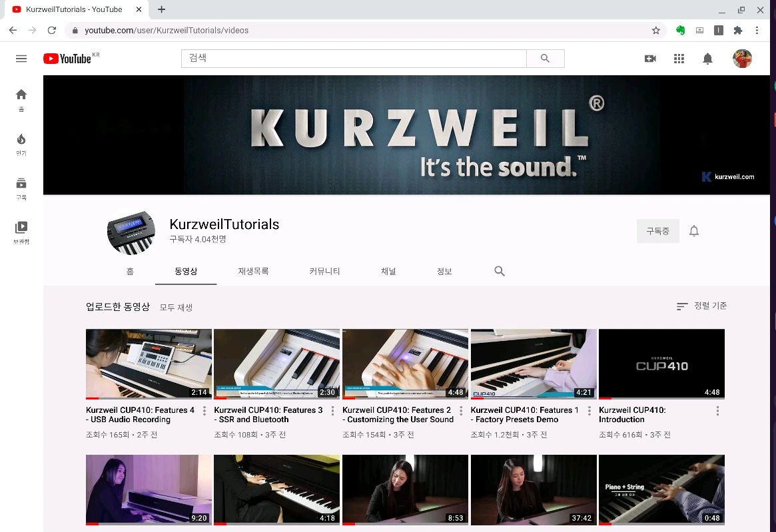Open Features 2 Customizing User Sound title
Image resolution: width=776 pixels, height=532 pixels.
pyautogui.click(x=398, y=415)
